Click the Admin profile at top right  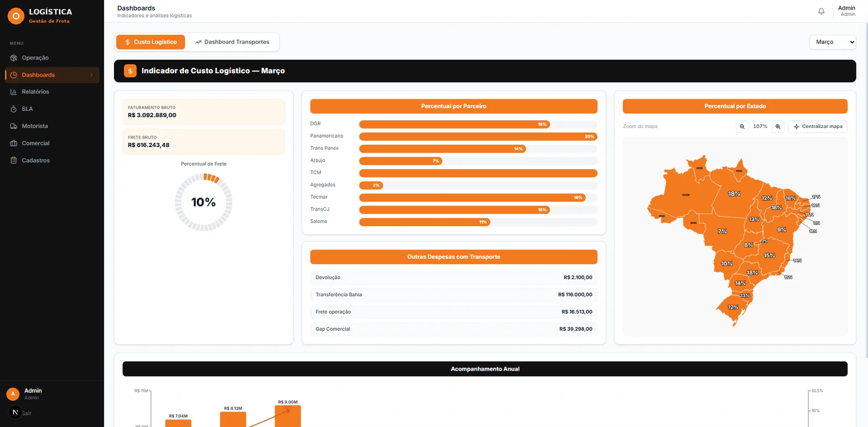click(846, 11)
